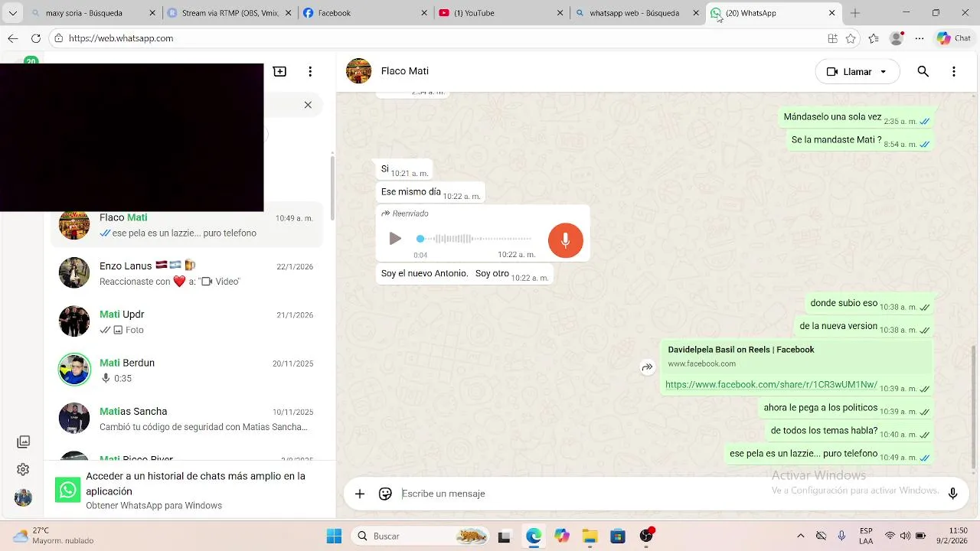Expand the Llamar dropdown arrow
The width and height of the screenshot is (980, 551).
pyautogui.click(x=884, y=72)
